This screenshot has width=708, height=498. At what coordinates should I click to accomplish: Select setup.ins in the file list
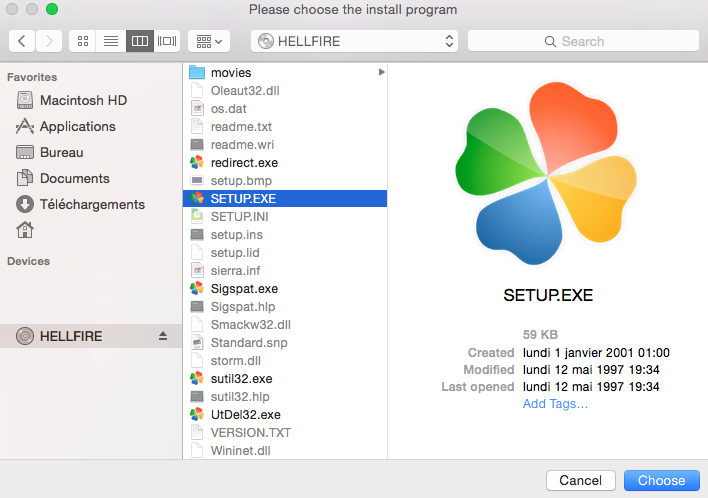coord(285,235)
